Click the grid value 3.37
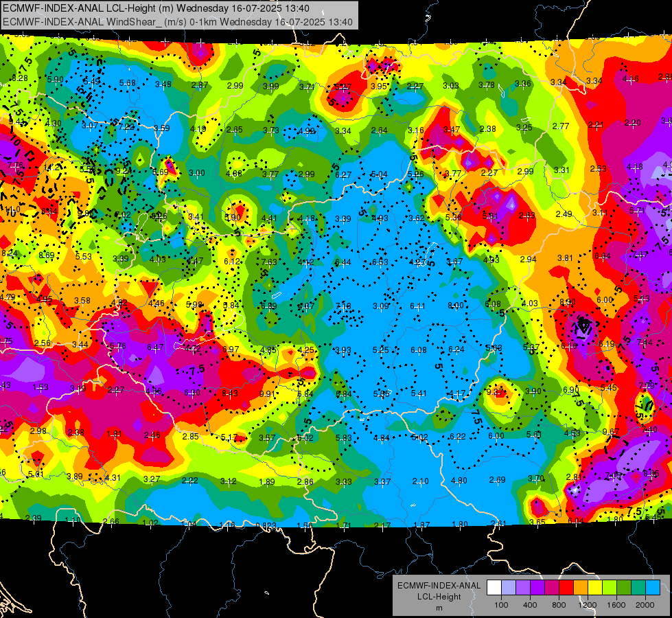Viewport: 672px width, 618px height. coord(382,481)
